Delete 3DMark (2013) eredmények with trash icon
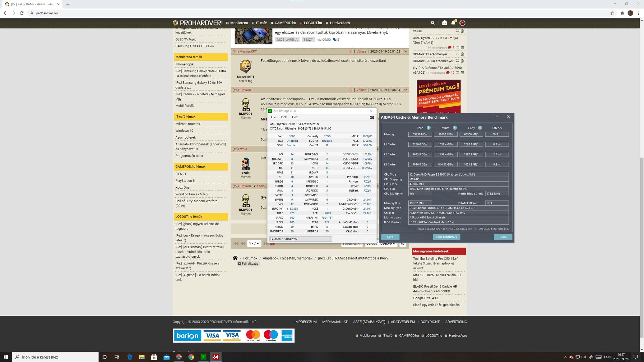This screenshot has width=644, height=362. coord(462,61)
